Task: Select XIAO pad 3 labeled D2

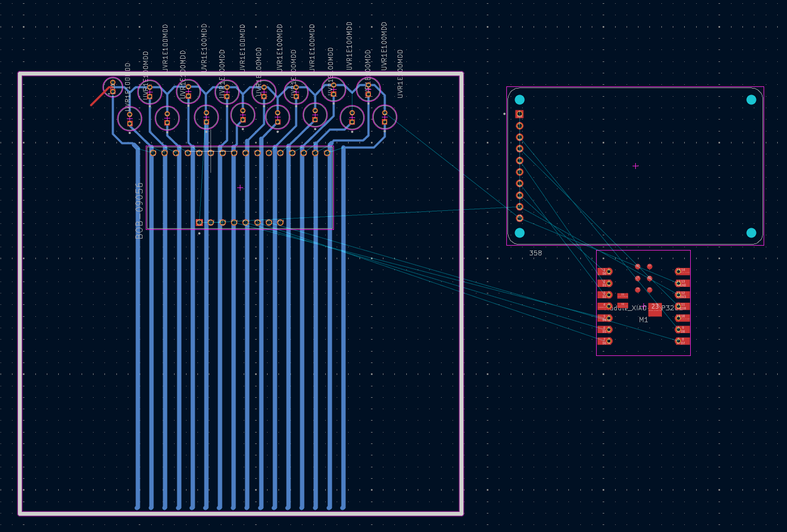Action: coord(605,295)
